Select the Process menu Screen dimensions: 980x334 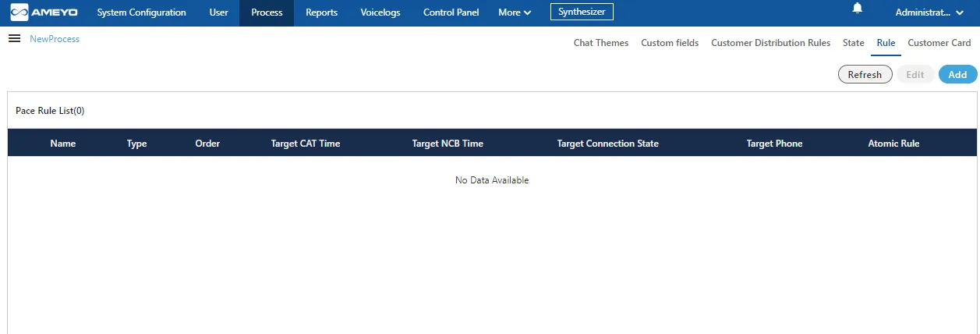coord(267,12)
